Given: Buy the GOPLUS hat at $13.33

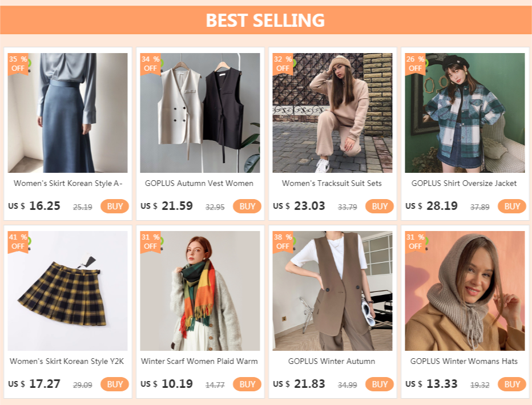Looking at the screenshot, I should point(512,384).
